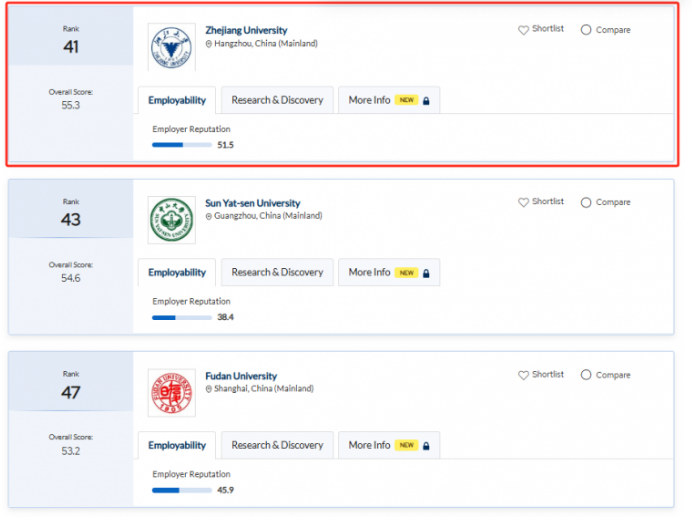
Task: Open the Zhejiang University link
Action: (x=246, y=30)
